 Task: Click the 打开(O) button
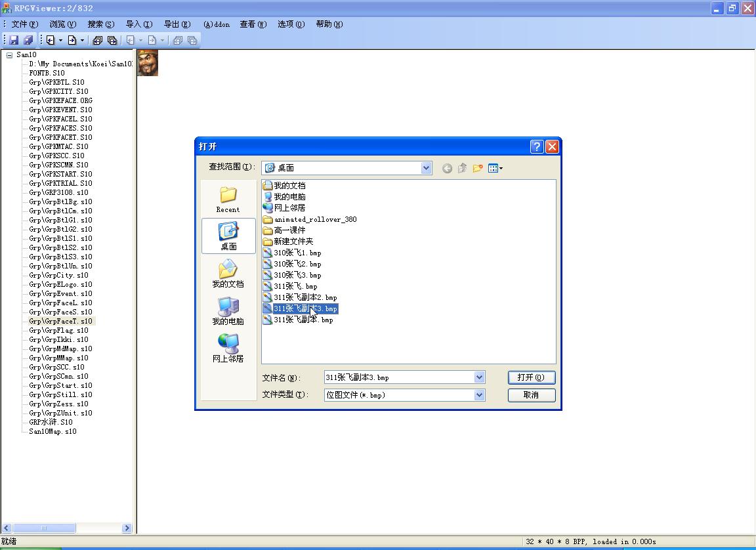point(532,377)
